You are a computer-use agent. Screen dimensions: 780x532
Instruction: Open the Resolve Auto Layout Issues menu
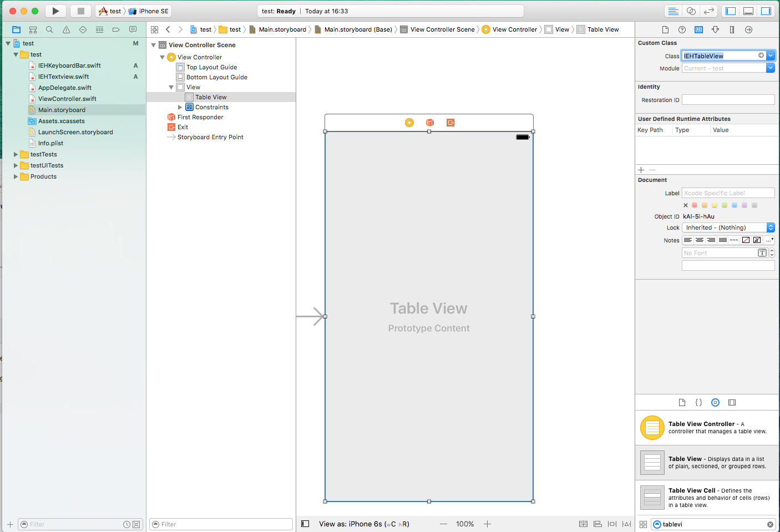pyautogui.click(x=626, y=524)
